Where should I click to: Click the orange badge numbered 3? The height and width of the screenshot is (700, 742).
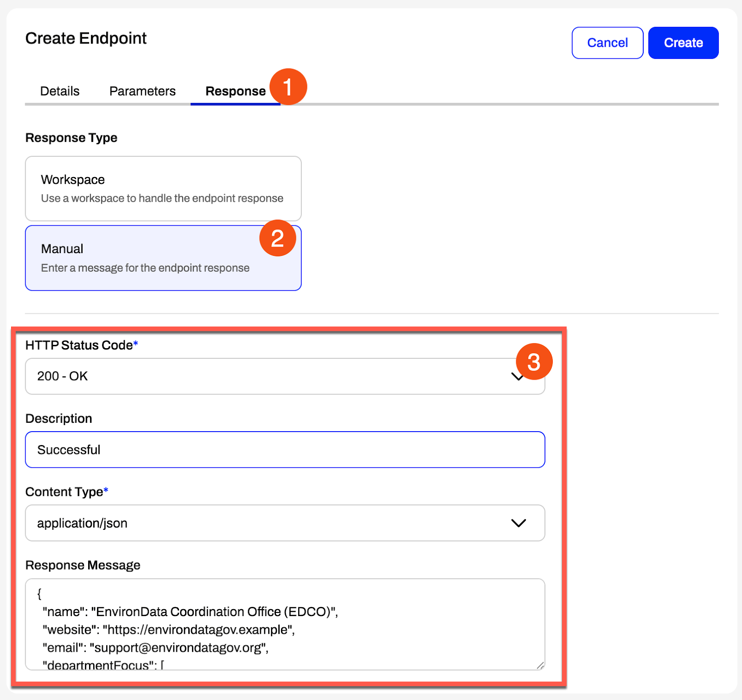(x=534, y=362)
